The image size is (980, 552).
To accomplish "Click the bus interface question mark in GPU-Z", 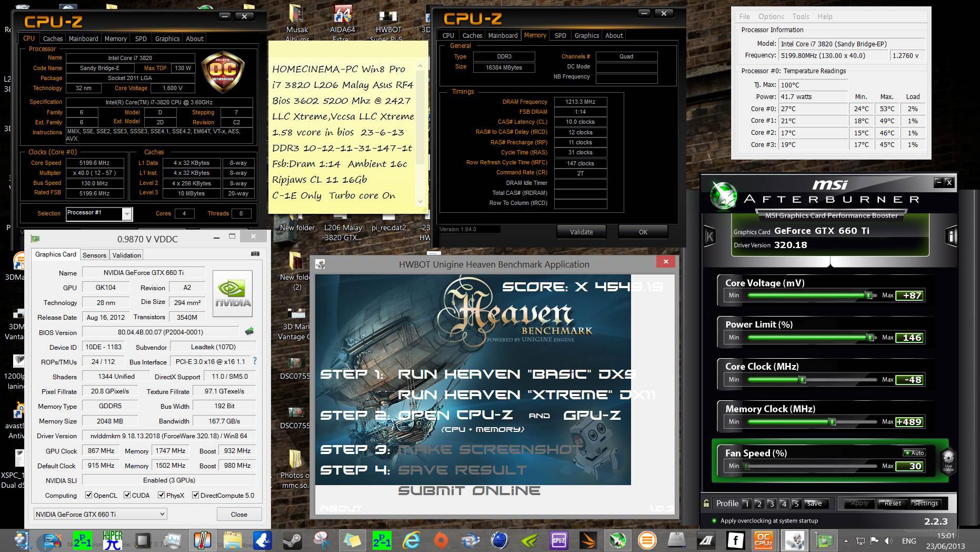I will tap(255, 361).
